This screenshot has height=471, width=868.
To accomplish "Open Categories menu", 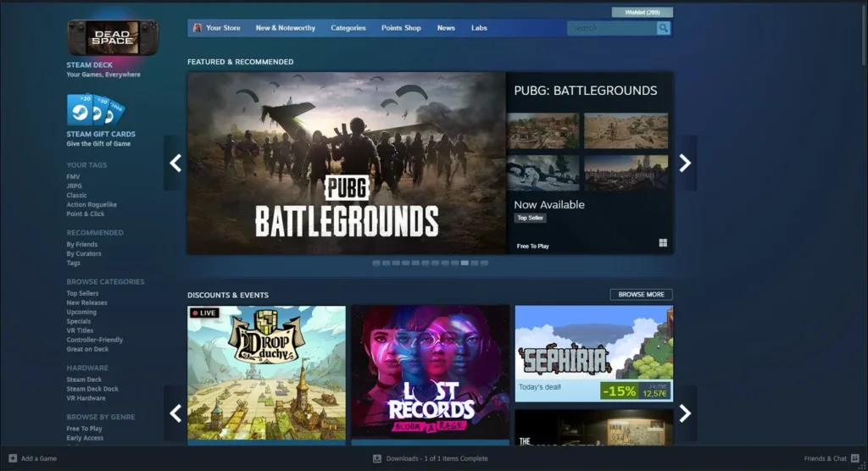I will (x=348, y=28).
